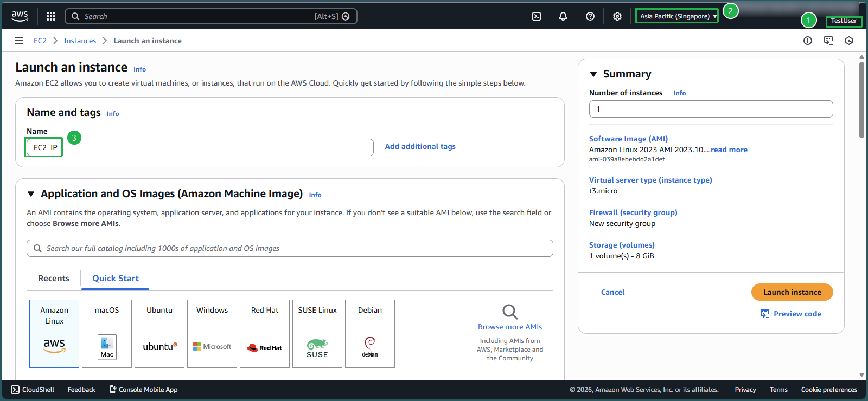The image size is (868, 401).
Task: Open the services grid menu icon
Action: click(x=51, y=16)
